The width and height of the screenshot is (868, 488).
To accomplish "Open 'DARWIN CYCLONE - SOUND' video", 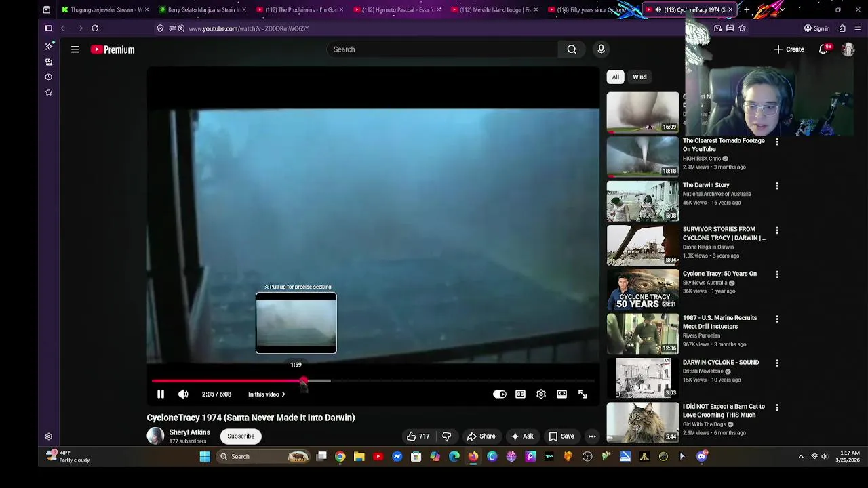I will 721,363.
